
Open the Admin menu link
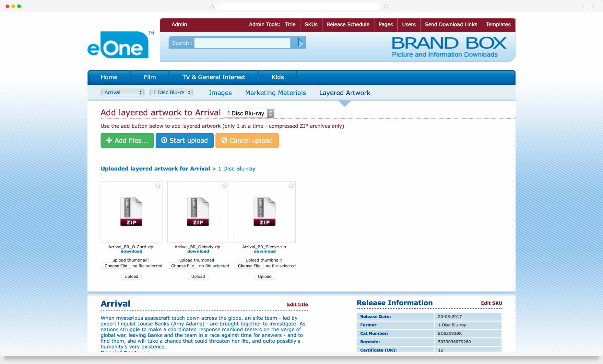[179, 24]
